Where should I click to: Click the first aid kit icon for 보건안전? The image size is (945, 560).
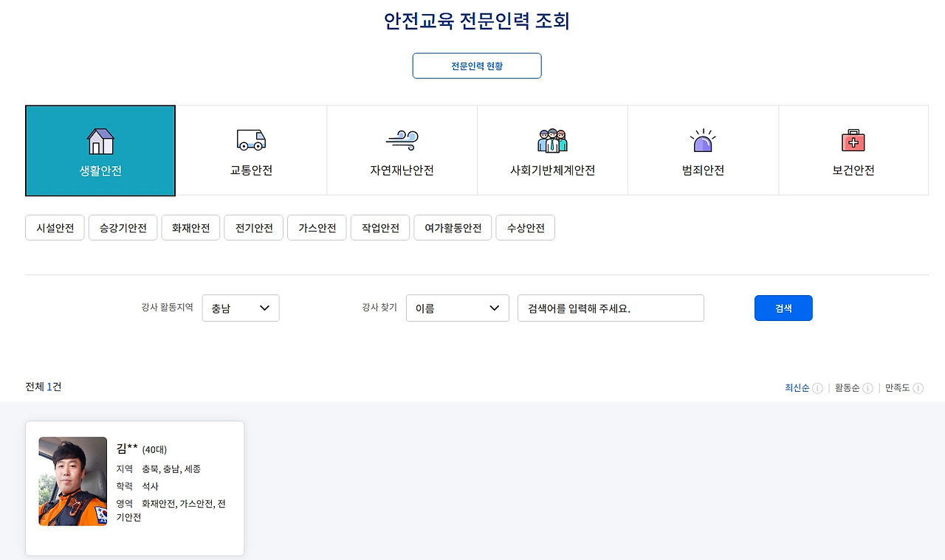(853, 140)
